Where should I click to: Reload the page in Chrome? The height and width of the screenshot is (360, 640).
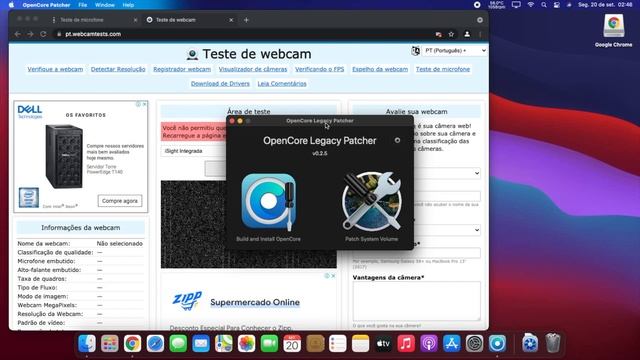(43, 34)
